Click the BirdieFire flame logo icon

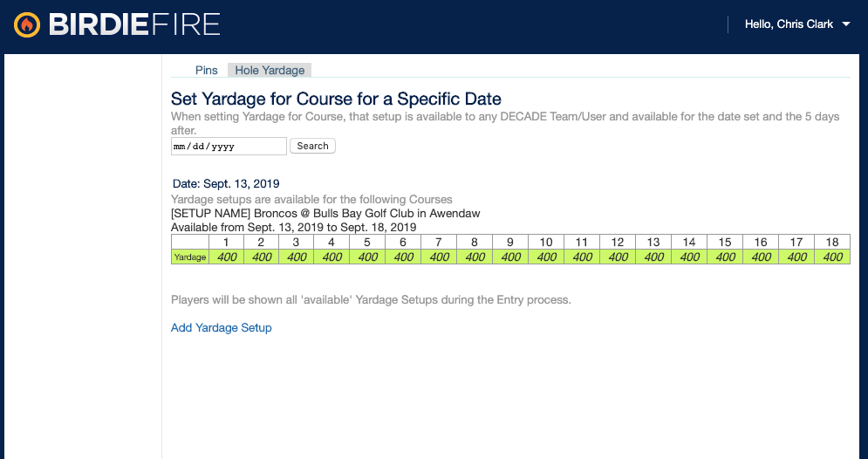pos(26,24)
